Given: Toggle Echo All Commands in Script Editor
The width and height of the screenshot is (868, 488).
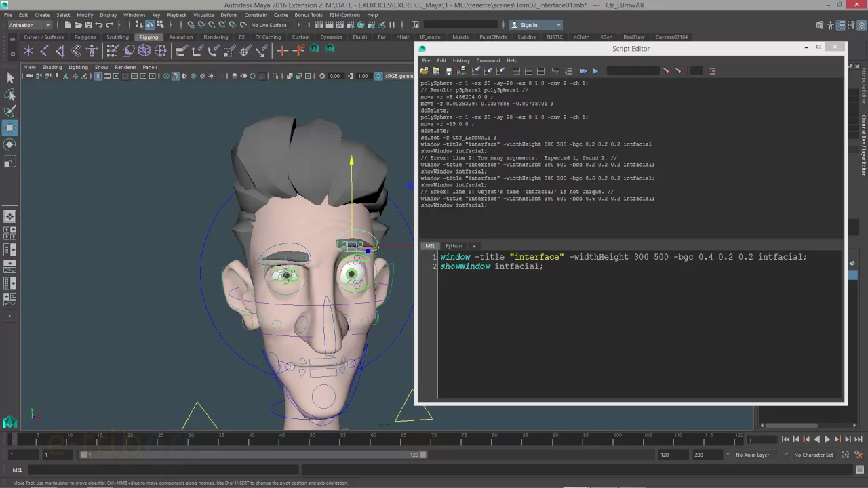Looking at the screenshot, I should (555, 70).
